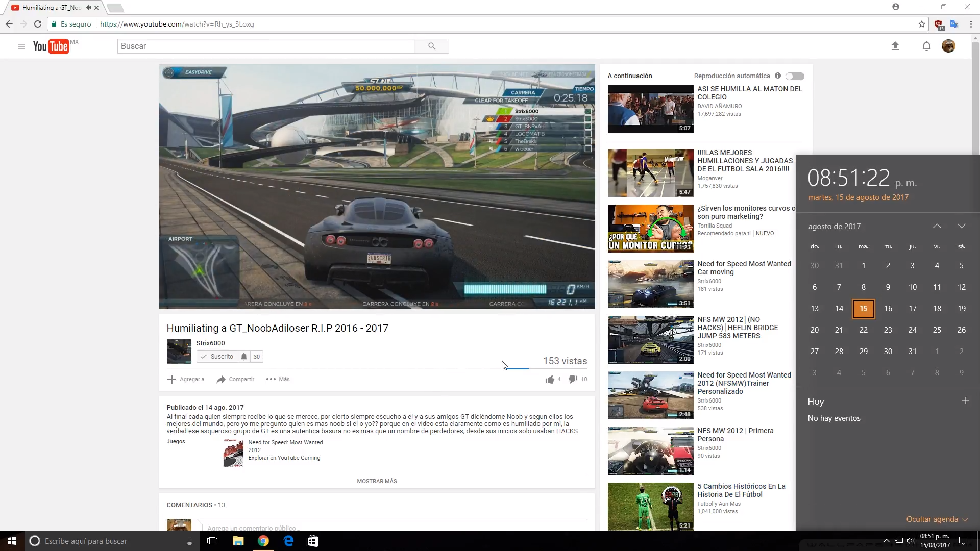Open a new browser tab

(115, 8)
